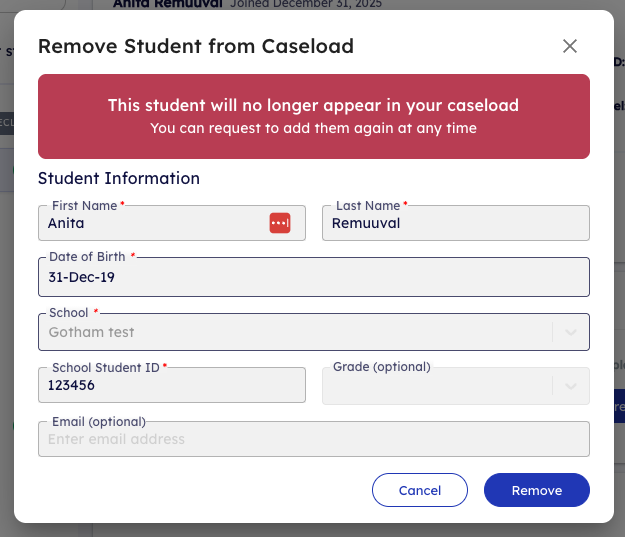Click the partially hidden blue button behind dialog
Image resolution: width=625 pixels, height=537 pixels.
[619, 407]
